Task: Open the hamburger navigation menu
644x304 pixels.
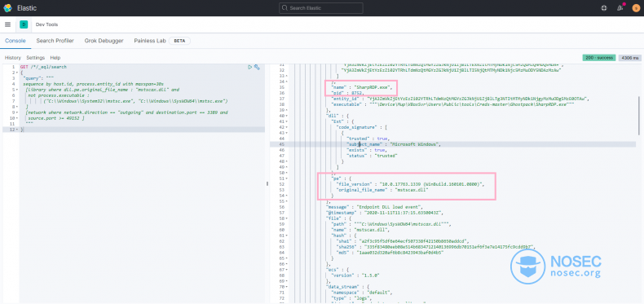Action: point(7,24)
